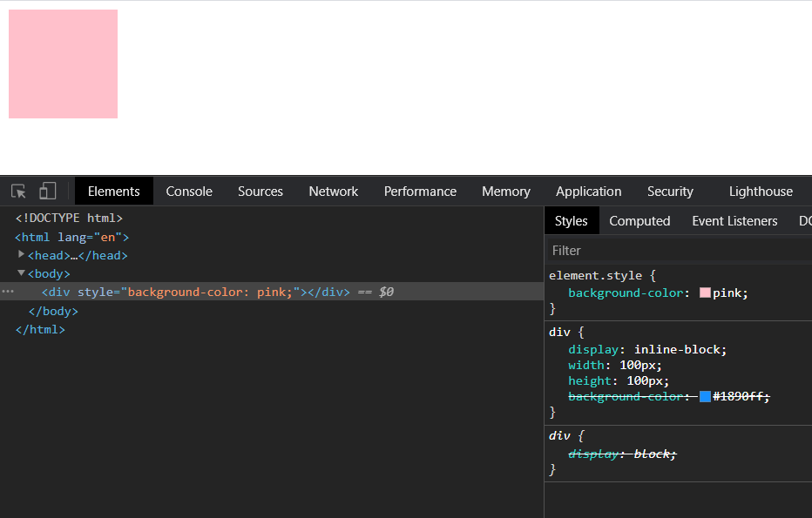The height and width of the screenshot is (518, 812).
Task: Toggle the device toolbar icon
Action: point(48,192)
